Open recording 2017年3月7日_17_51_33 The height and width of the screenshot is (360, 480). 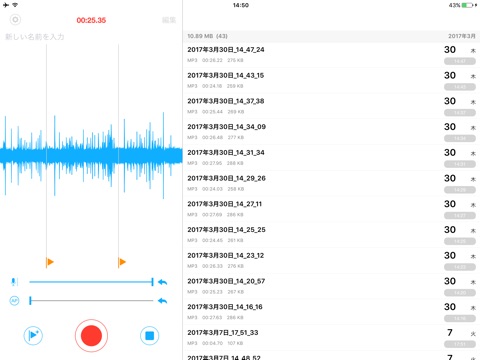(x=331, y=338)
